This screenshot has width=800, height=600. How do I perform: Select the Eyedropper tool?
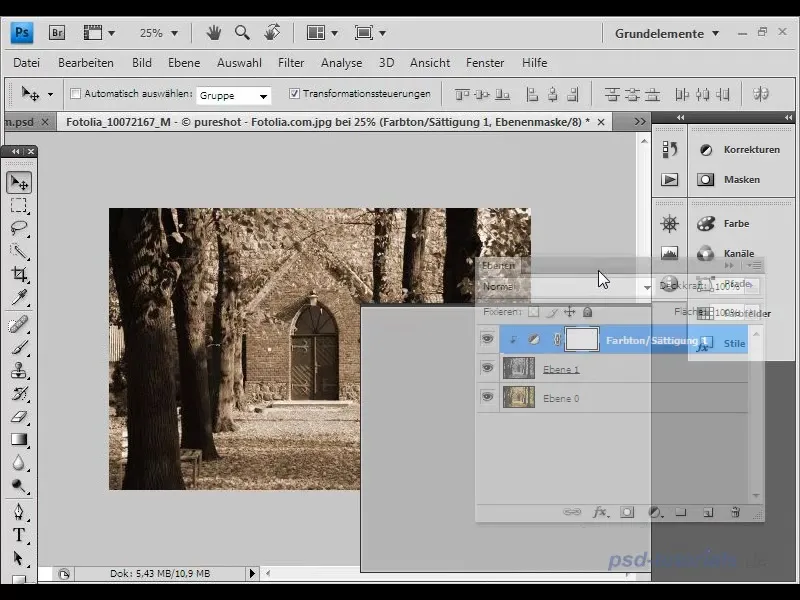(19, 297)
